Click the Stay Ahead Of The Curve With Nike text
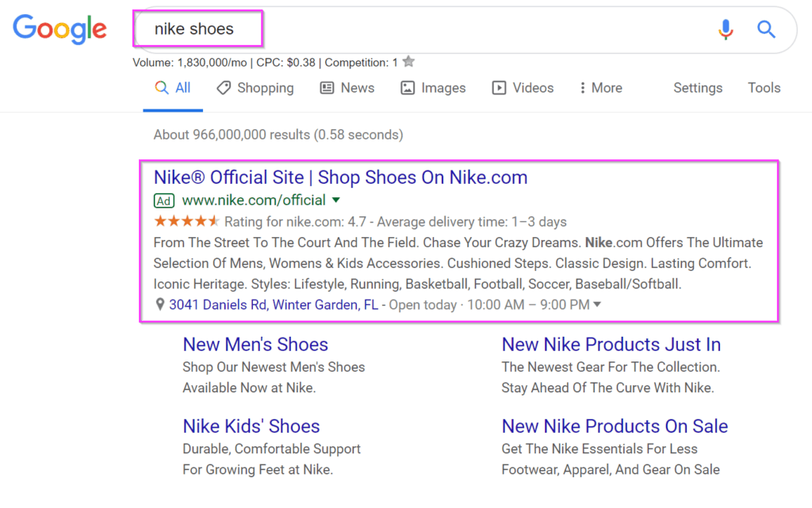The image size is (812, 508). coord(607,388)
